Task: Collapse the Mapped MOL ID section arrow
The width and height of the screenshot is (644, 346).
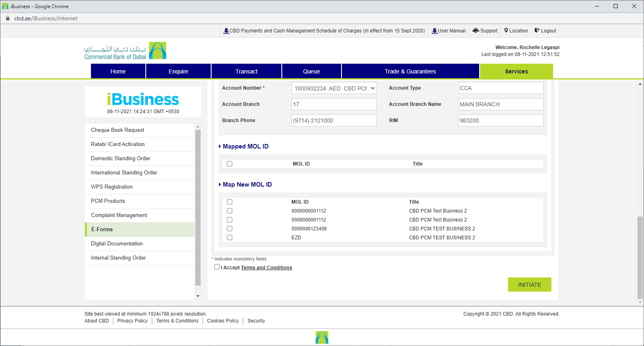Action: click(x=220, y=146)
